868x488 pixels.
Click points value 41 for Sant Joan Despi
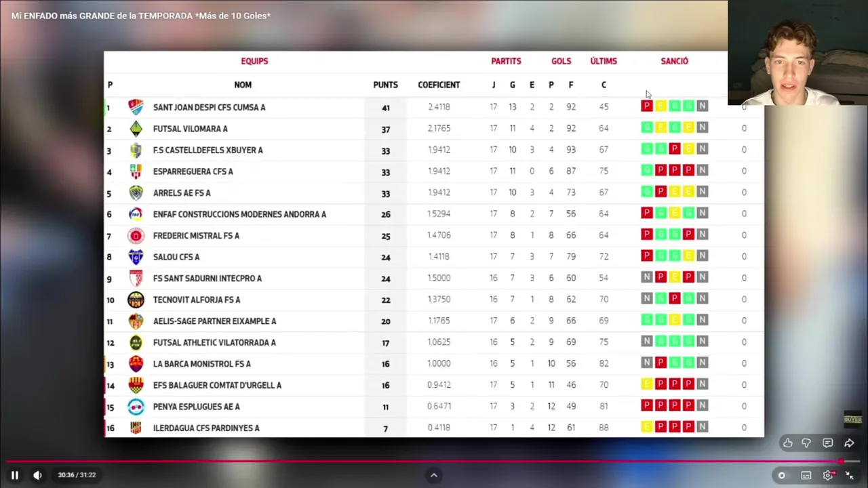[385, 108]
